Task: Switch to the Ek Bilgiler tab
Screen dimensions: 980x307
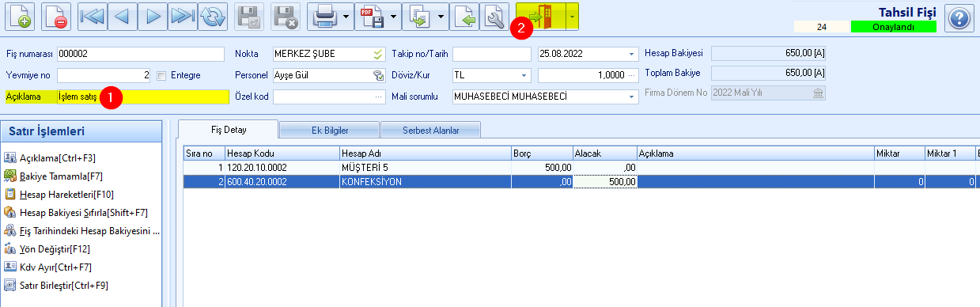Action: tap(330, 130)
